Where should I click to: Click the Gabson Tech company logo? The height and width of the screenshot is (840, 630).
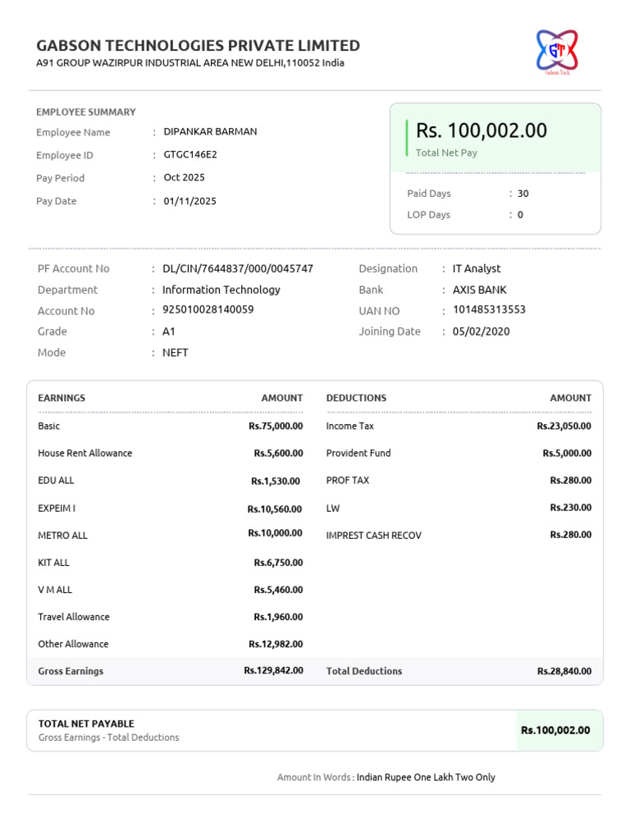pos(557,52)
